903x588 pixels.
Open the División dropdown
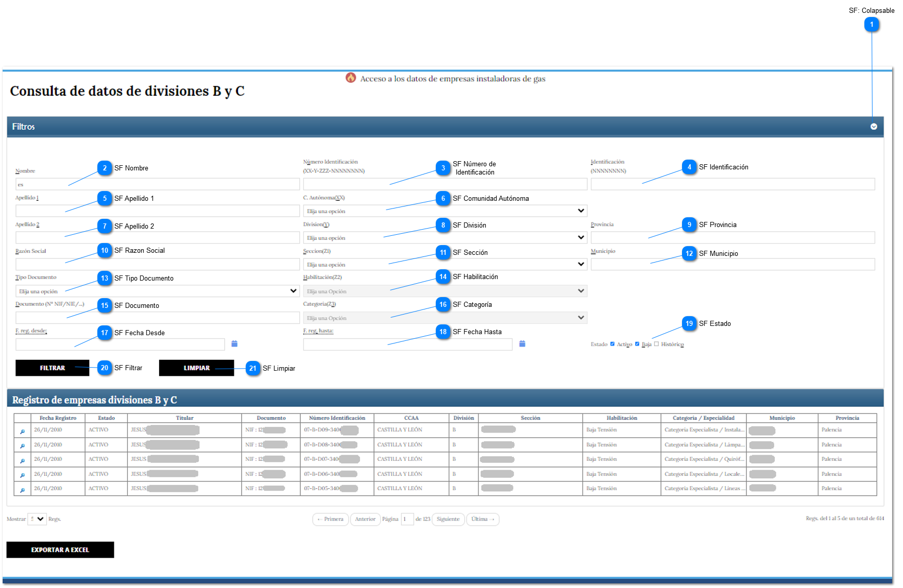click(445, 238)
